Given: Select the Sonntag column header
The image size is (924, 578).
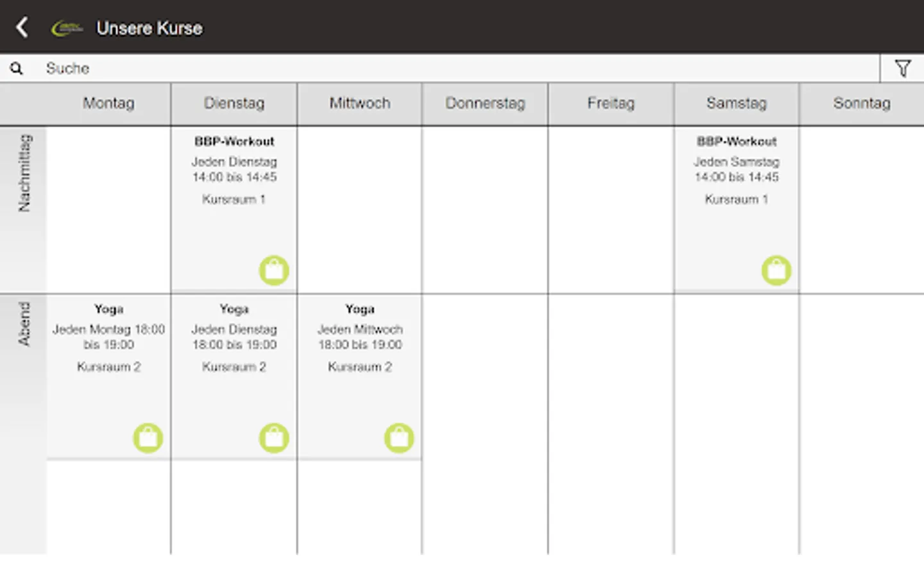Looking at the screenshot, I should coord(862,103).
